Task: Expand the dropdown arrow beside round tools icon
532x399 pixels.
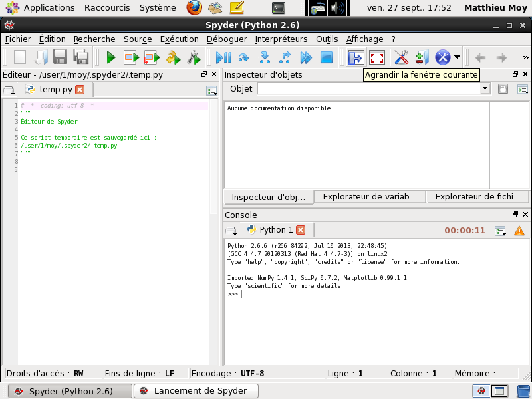Action: pyautogui.click(x=457, y=57)
